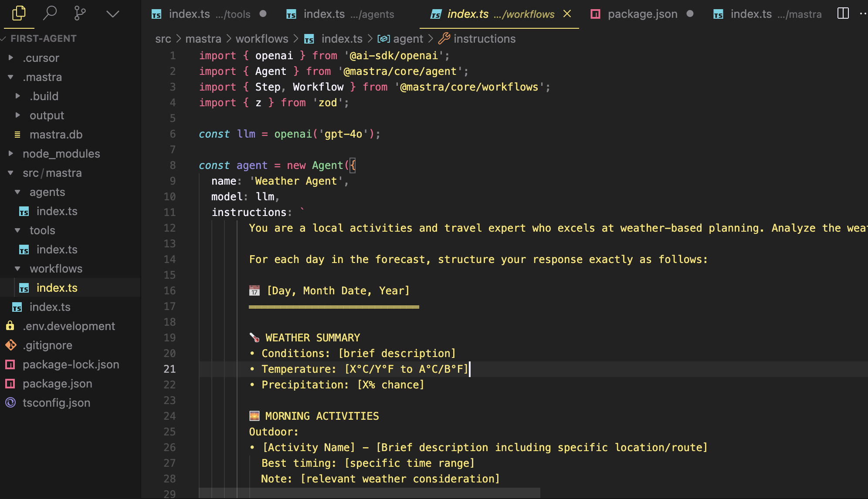The height and width of the screenshot is (499, 868).
Task: Click the Split Editor icon
Action: 843,13
